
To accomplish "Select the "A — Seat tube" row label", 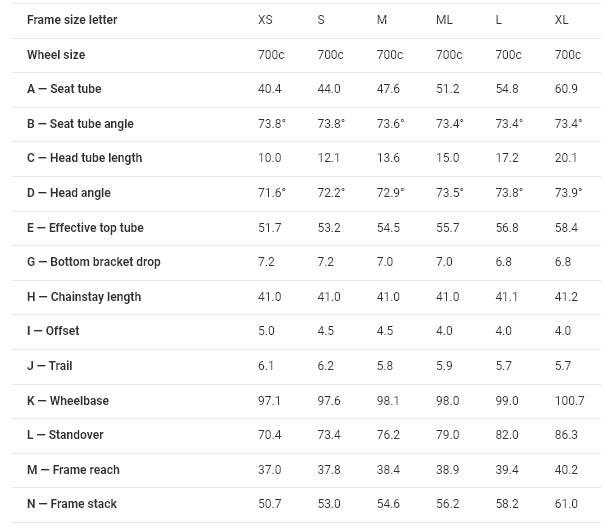I will click(64, 89).
